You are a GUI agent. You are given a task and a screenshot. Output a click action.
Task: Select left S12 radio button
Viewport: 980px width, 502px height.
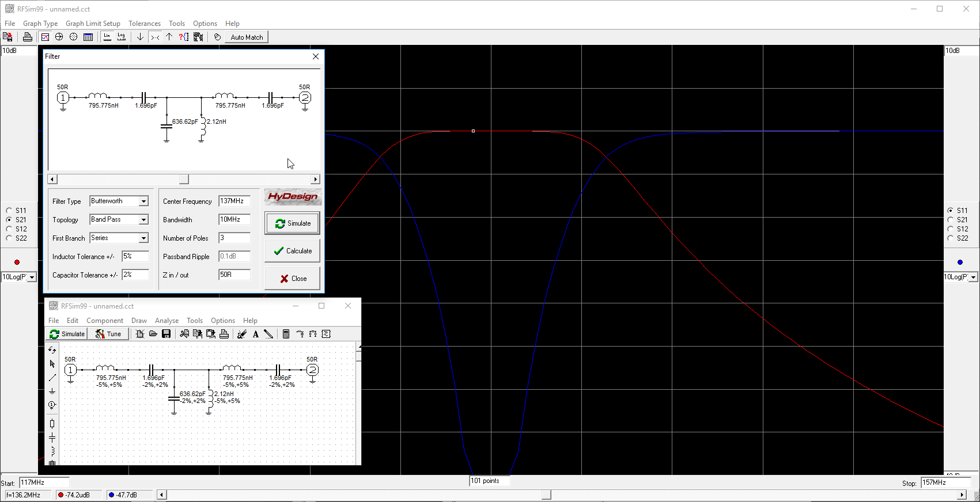(x=9, y=229)
